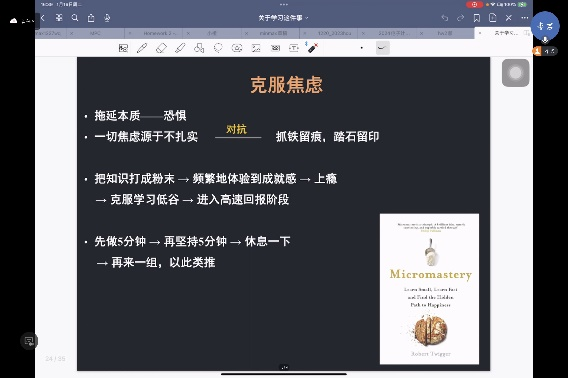Switch to the hw2 tab
Screen dimensions: 568x378
445,33
